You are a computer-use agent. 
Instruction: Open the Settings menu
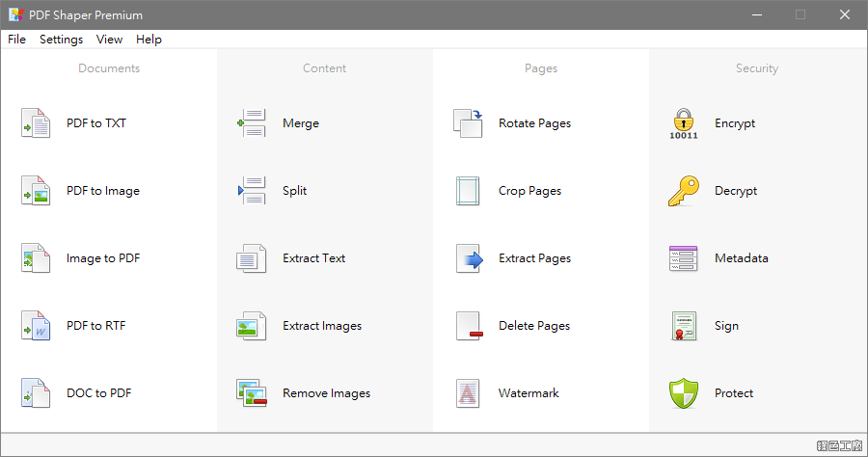(x=61, y=40)
